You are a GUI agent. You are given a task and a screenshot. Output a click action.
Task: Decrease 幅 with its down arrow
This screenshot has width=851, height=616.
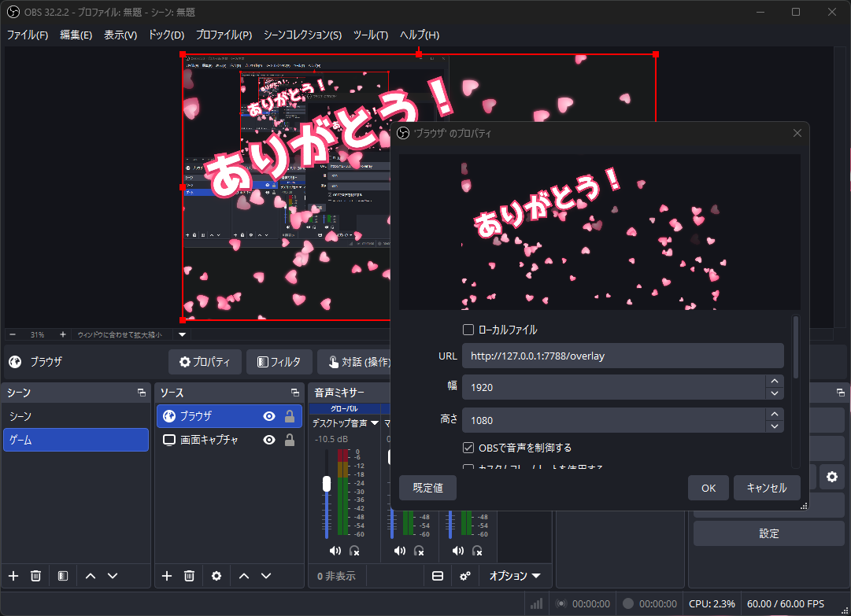pyautogui.click(x=775, y=393)
